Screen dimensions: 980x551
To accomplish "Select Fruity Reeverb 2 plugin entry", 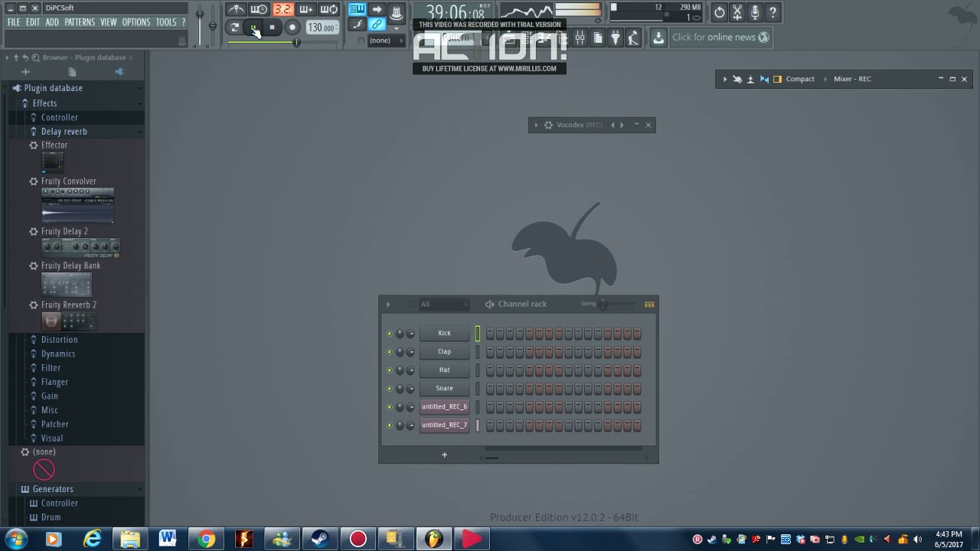I will [68, 305].
